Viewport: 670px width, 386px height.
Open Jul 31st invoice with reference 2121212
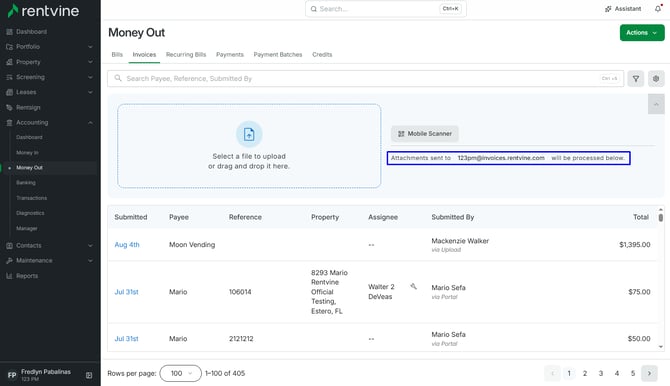[126, 339]
